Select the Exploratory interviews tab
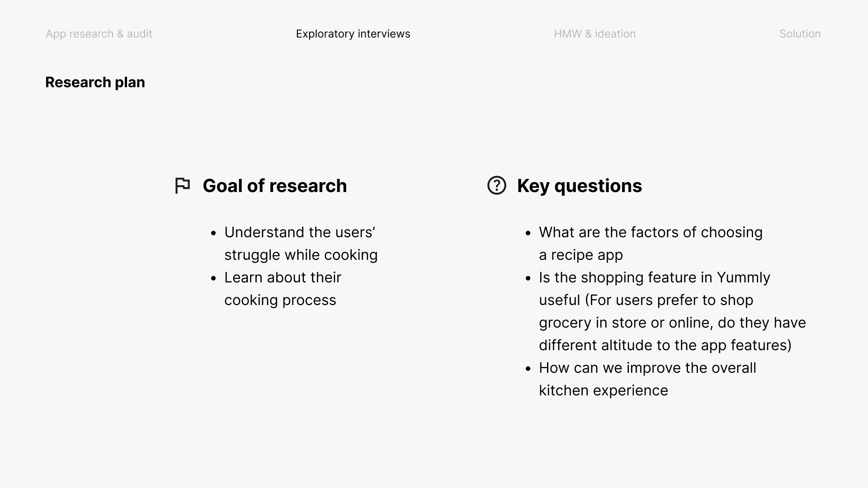This screenshot has height=488, width=868. tap(353, 34)
